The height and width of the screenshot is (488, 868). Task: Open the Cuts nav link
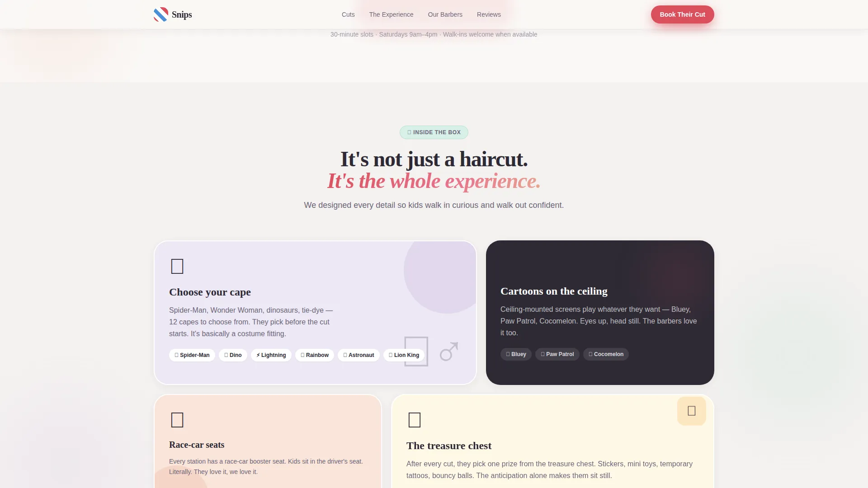pyautogui.click(x=348, y=14)
